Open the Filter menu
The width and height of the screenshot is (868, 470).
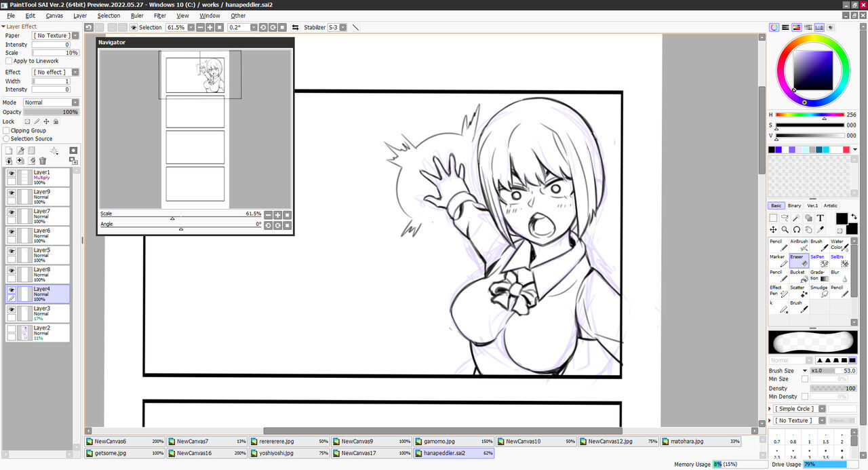[x=160, y=16]
